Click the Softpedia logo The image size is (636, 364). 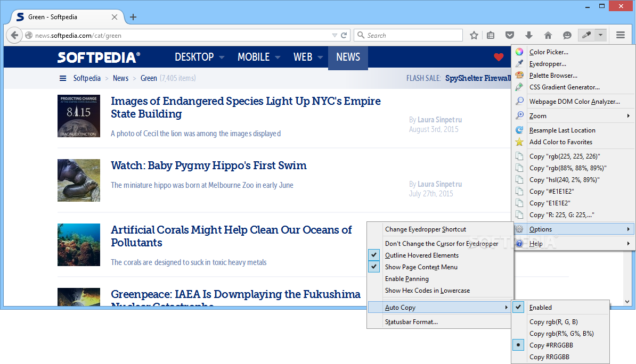pos(99,57)
